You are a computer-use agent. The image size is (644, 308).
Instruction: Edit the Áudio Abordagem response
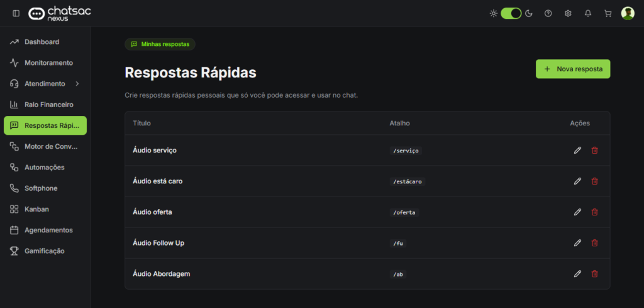pyautogui.click(x=577, y=274)
